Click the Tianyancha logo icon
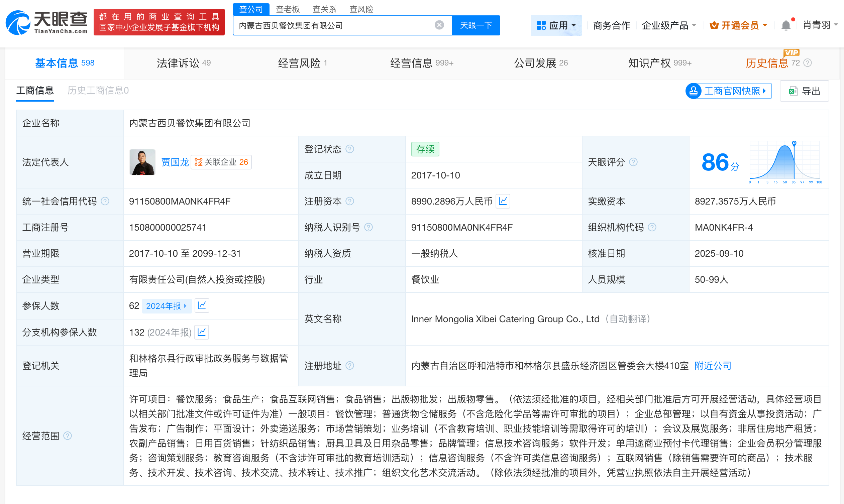The height and width of the screenshot is (504, 844). point(19,22)
